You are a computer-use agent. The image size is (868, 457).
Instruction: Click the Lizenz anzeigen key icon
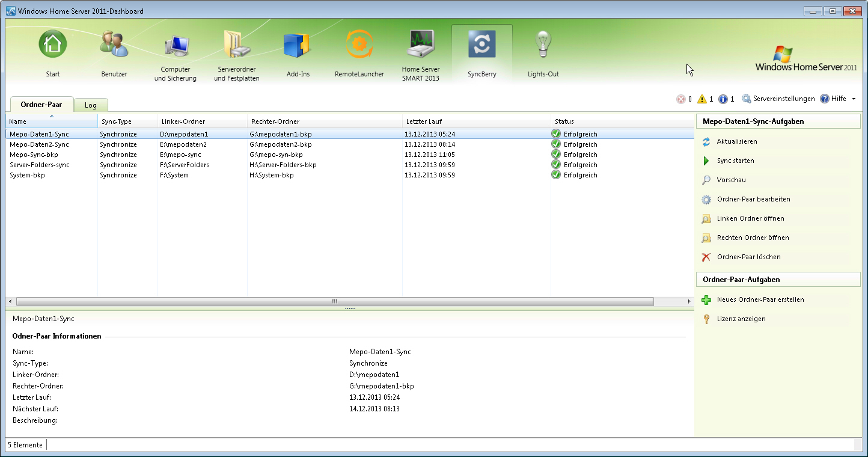[706, 319]
